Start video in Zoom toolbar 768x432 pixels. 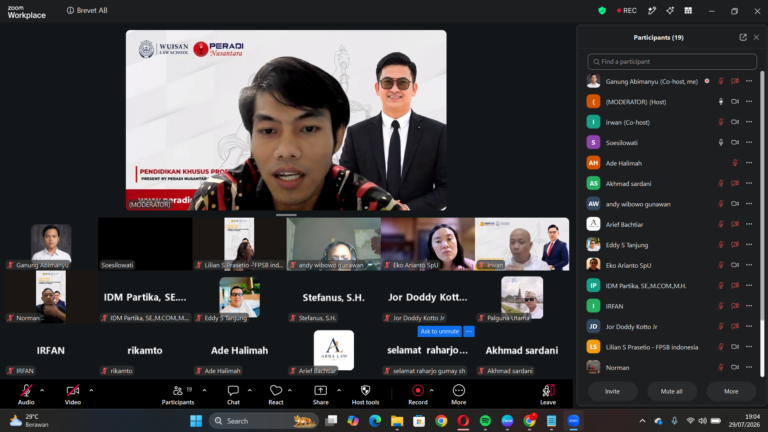[x=72, y=394]
